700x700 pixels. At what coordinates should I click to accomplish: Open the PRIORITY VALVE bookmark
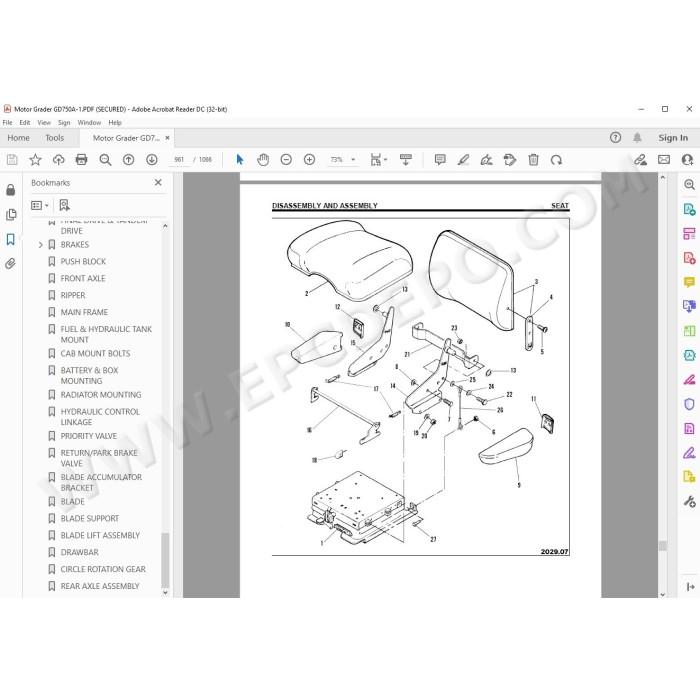pos(88,436)
